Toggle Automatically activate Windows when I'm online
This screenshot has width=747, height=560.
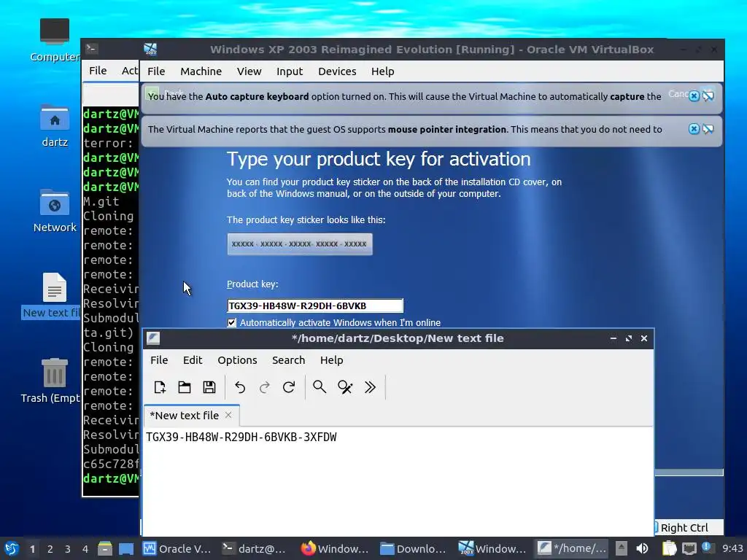[231, 323]
